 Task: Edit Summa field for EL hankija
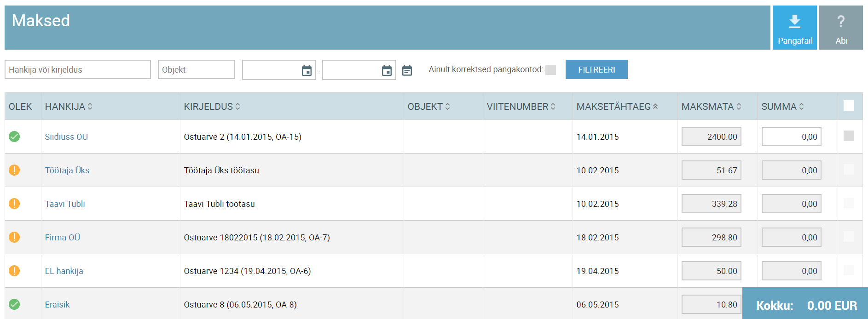click(792, 271)
